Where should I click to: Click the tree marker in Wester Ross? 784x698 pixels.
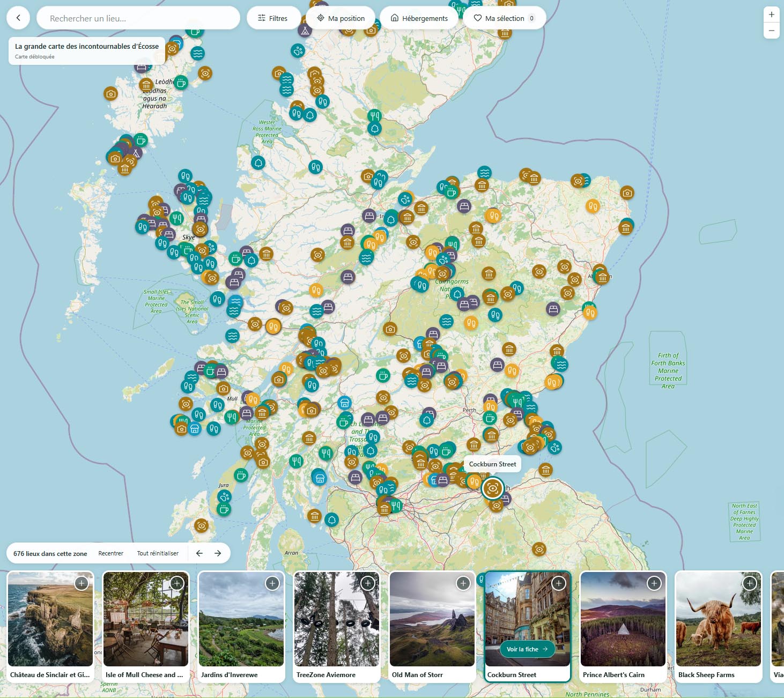coord(258,163)
